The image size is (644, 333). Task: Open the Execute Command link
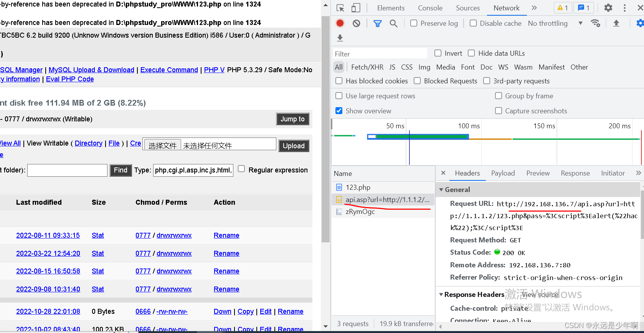point(169,70)
